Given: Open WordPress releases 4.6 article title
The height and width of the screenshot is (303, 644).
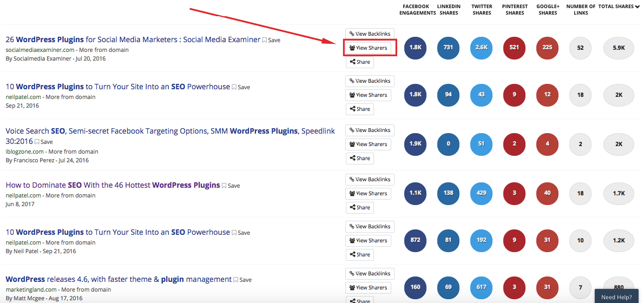Looking at the screenshot, I should pos(119,279).
